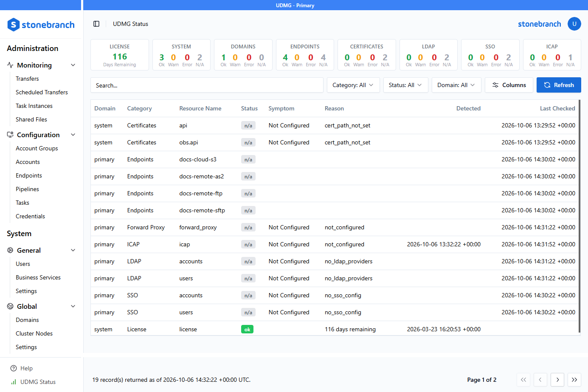The image size is (588, 392).
Task: Click the table vertical scrollbar
Action: pyautogui.click(x=580, y=216)
